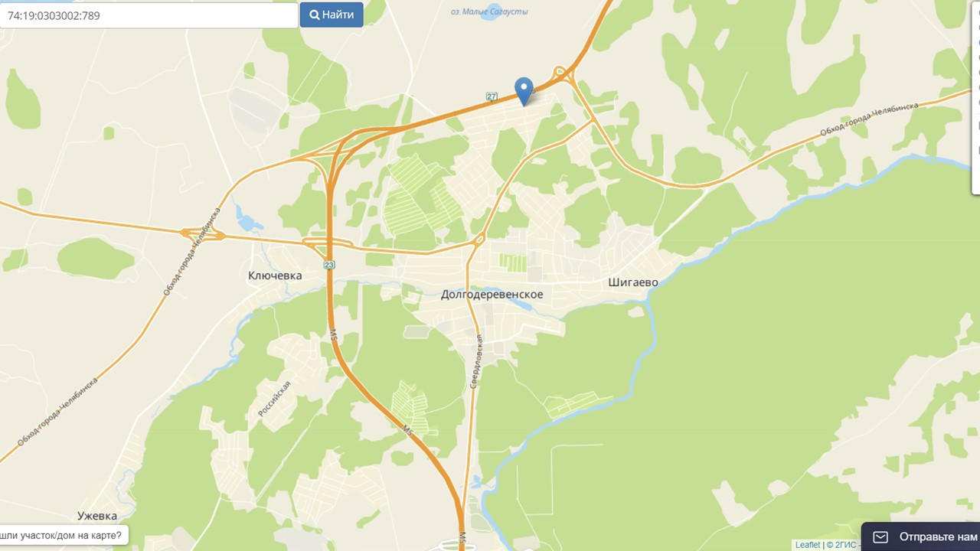The width and height of the screenshot is (980, 551).
Task: Click the М5 highway label near Ключевка
Action: click(x=334, y=334)
